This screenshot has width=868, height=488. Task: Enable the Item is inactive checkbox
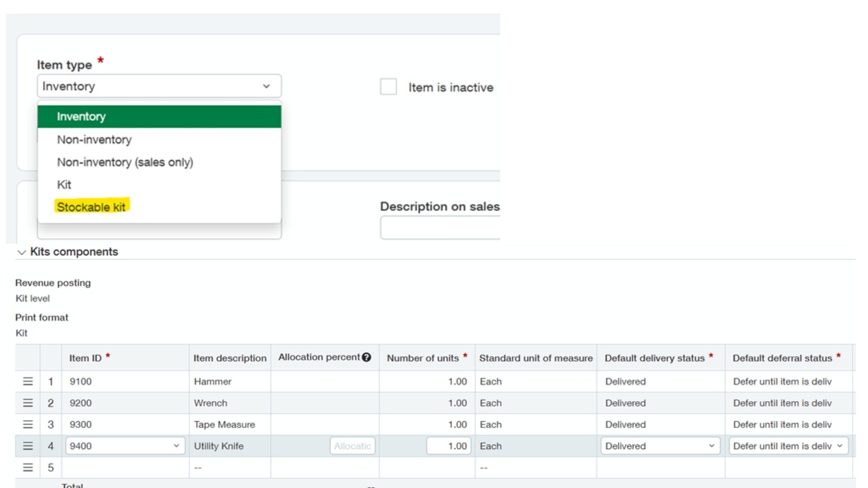388,87
